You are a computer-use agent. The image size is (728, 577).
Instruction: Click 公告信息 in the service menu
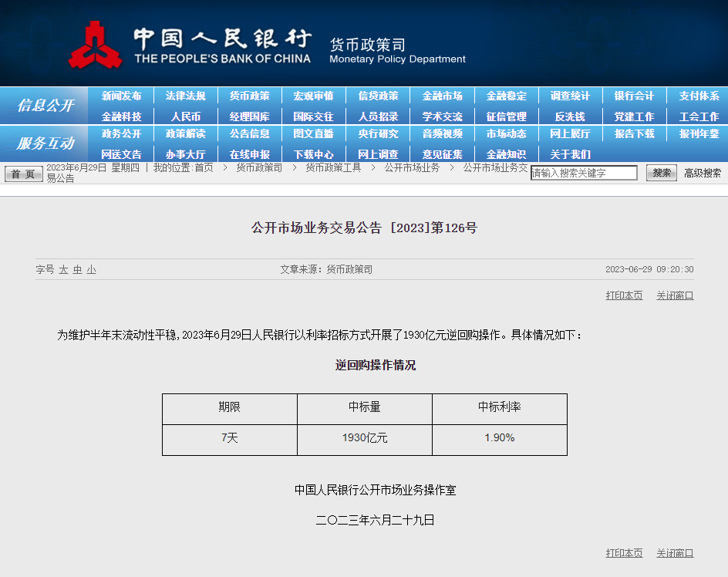click(249, 133)
